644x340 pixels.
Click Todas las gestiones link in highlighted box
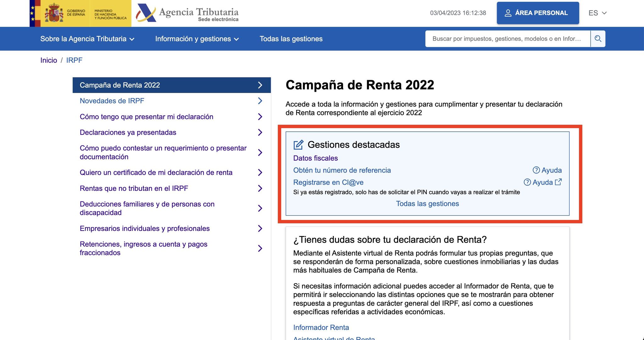427,204
